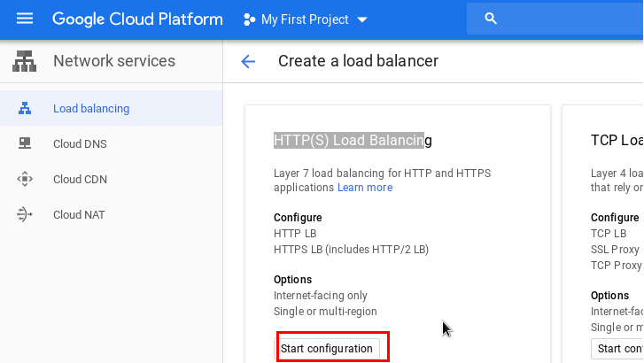Open the Learn more link
The width and height of the screenshot is (644, 363).
click(365, 188)
